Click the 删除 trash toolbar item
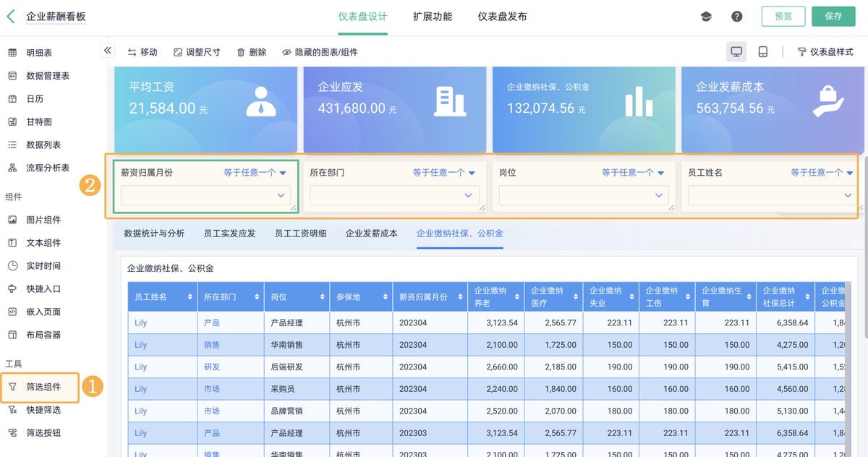Viewport: 868px width, 457px height. pos(251,52)
